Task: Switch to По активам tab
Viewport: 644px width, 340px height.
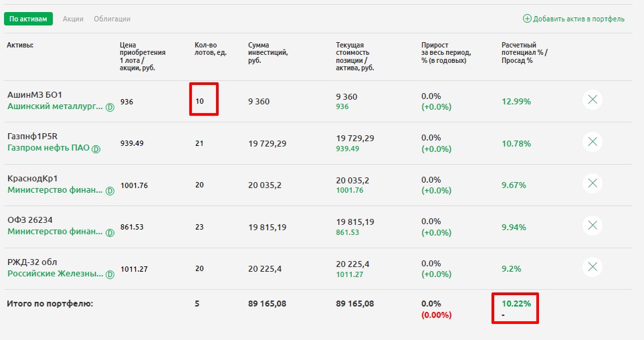Action: pos(28,19)
